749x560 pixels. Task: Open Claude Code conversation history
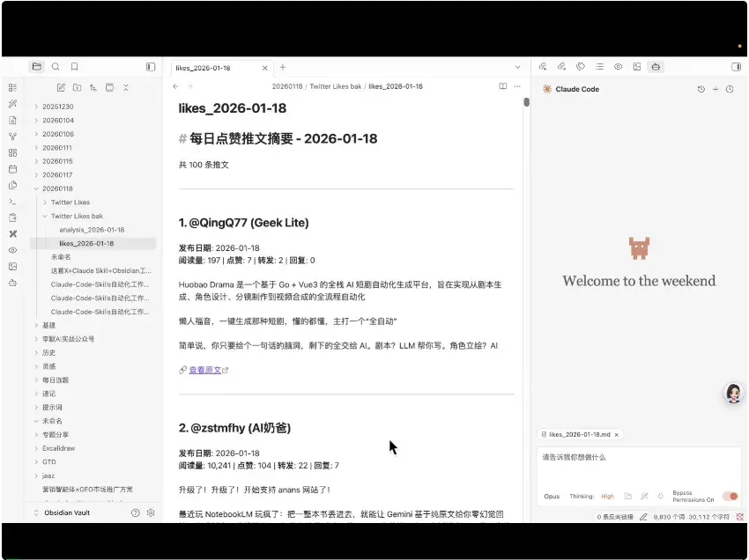click(701, 89)
